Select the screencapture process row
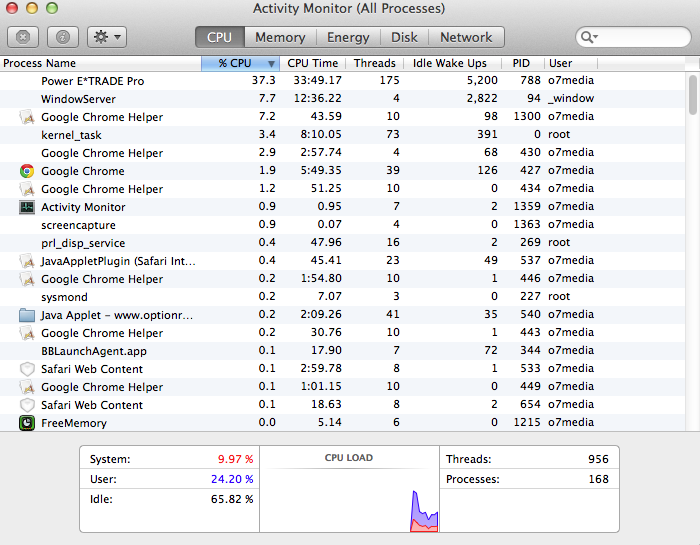 point(342,225)
